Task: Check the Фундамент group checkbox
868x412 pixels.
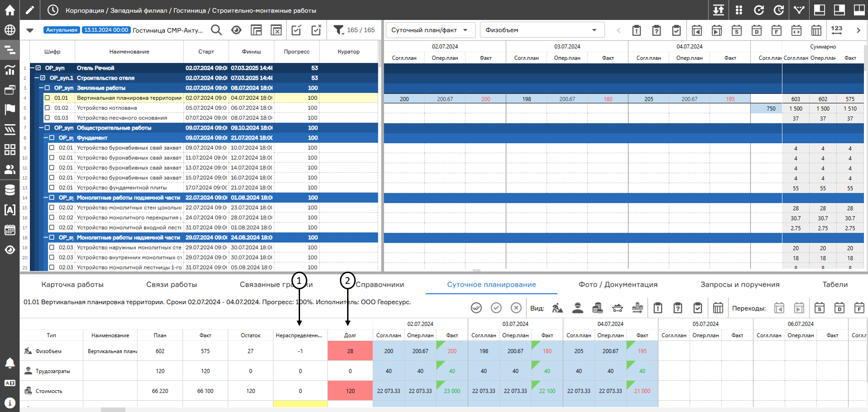Action: point(52,138)
